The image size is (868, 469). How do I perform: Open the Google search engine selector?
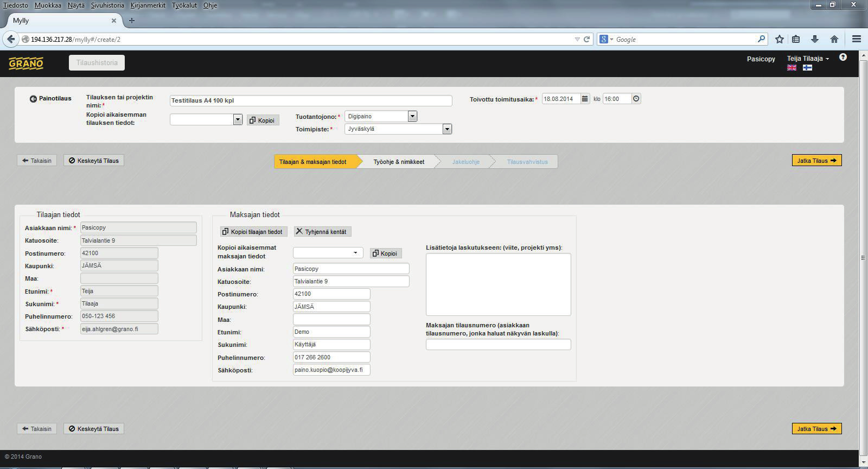coord(607,39)
